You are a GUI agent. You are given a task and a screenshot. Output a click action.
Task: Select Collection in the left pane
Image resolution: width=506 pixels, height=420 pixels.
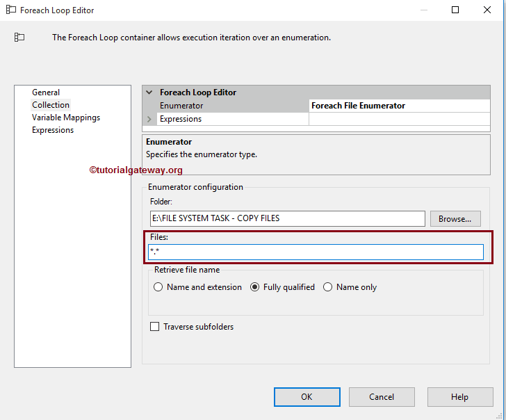[51, 105]
